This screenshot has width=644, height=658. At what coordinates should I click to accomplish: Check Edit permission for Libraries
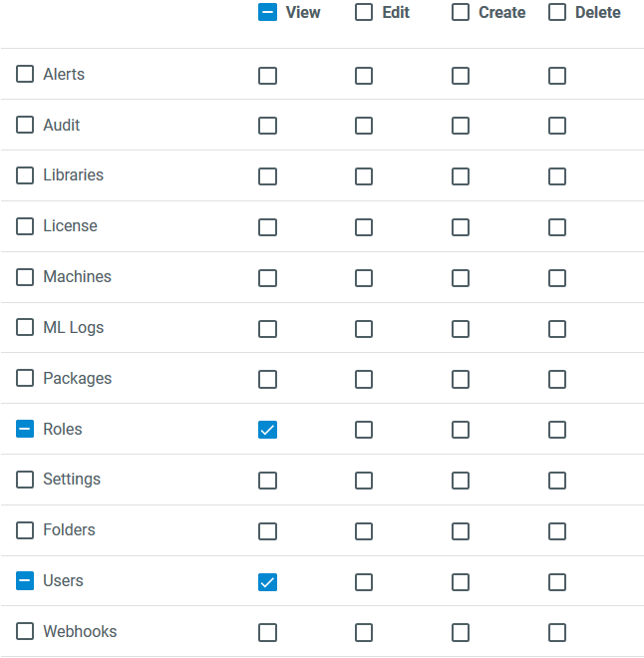[x=364, y=176]
